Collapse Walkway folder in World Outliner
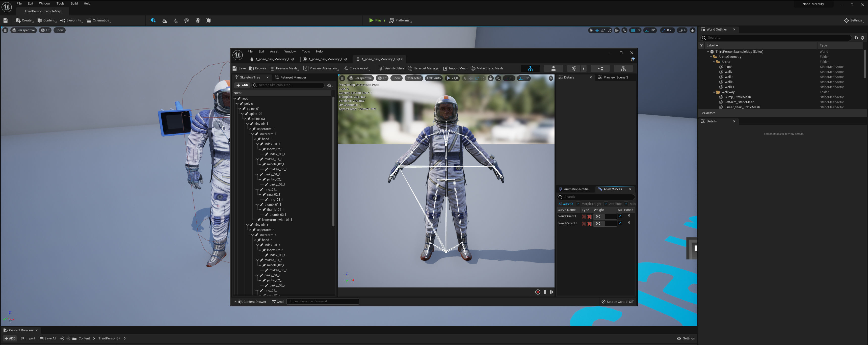Screen dimensions: 868x345 point(714,92)
